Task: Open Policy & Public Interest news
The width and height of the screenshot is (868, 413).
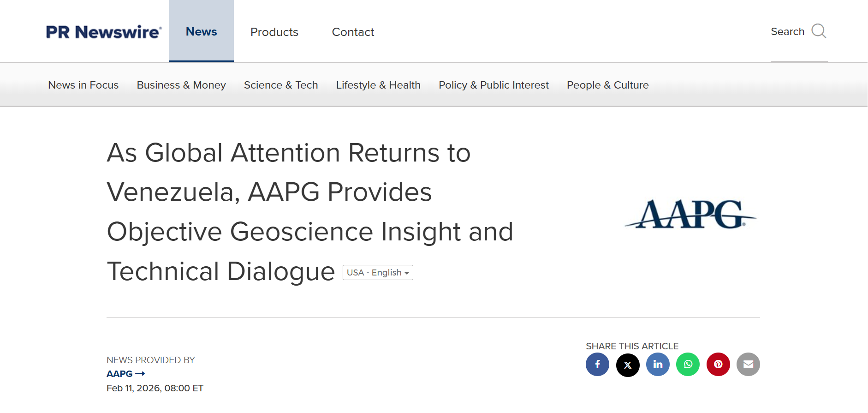Action: point(493,85)
